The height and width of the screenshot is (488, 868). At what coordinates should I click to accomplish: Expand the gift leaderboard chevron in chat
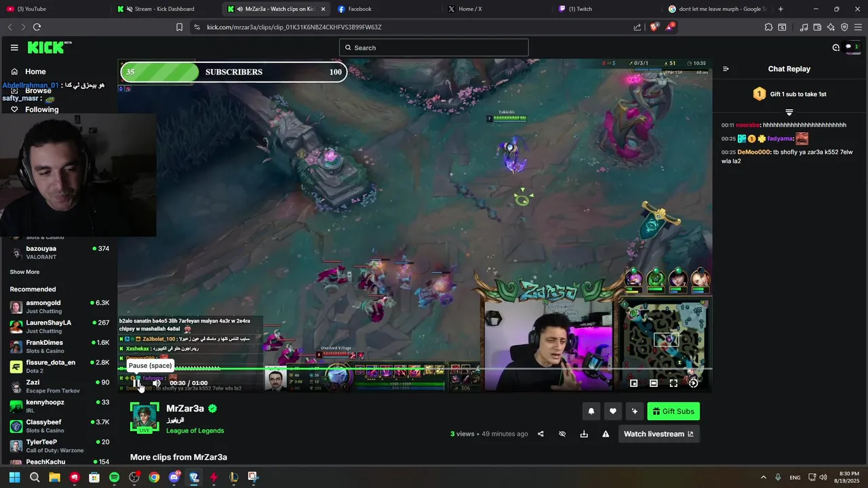pos(789,112)
